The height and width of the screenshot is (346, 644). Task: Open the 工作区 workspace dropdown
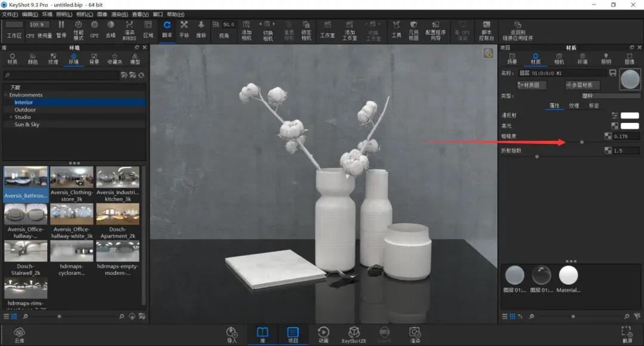click(14, 24)
